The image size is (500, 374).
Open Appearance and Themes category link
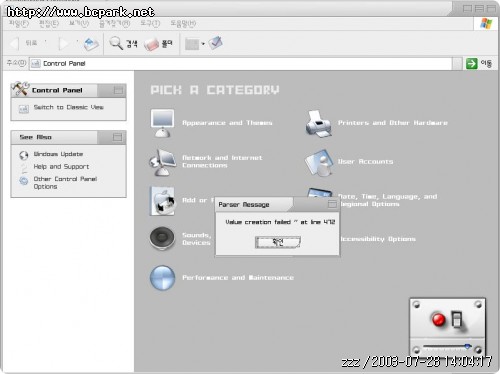tap(227, 123)
